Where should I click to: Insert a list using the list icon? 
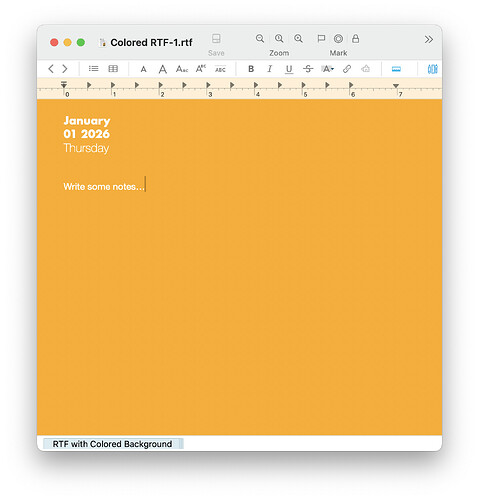point(93,69)
